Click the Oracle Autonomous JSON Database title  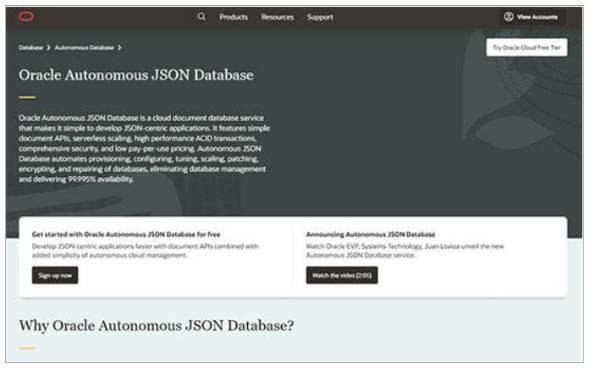pos(136,75)
